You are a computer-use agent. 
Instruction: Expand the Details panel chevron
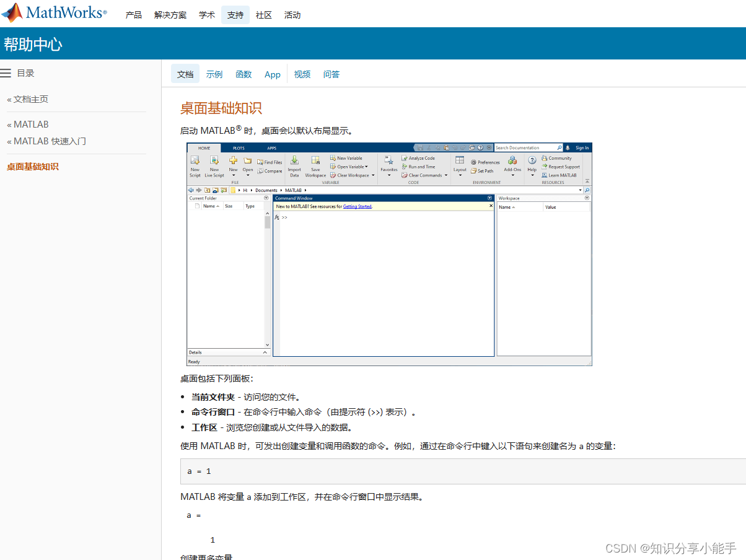(x=266, y=352)
